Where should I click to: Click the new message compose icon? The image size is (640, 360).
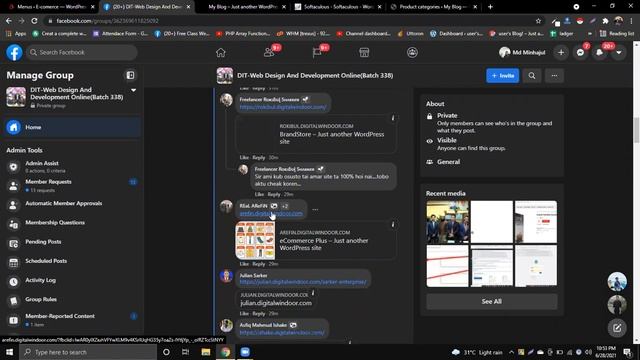pos(617,327)
